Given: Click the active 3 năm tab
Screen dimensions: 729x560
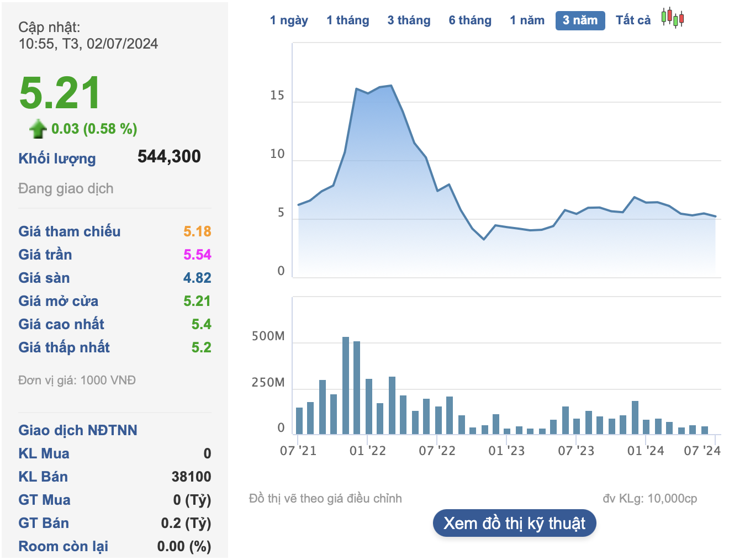Looking at the screenshot, I should 580,20.
